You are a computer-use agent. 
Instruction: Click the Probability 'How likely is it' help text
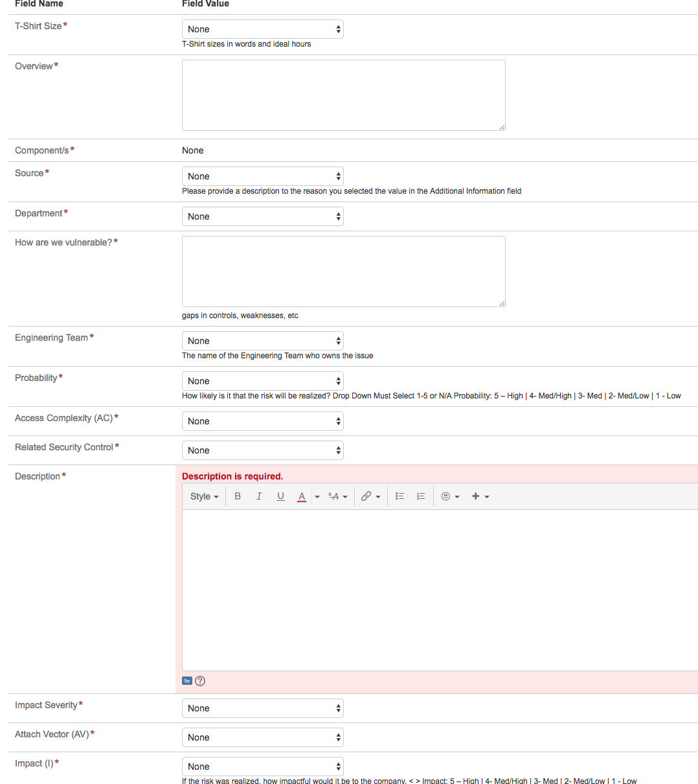pyautogui.click(x=431, y=396)
